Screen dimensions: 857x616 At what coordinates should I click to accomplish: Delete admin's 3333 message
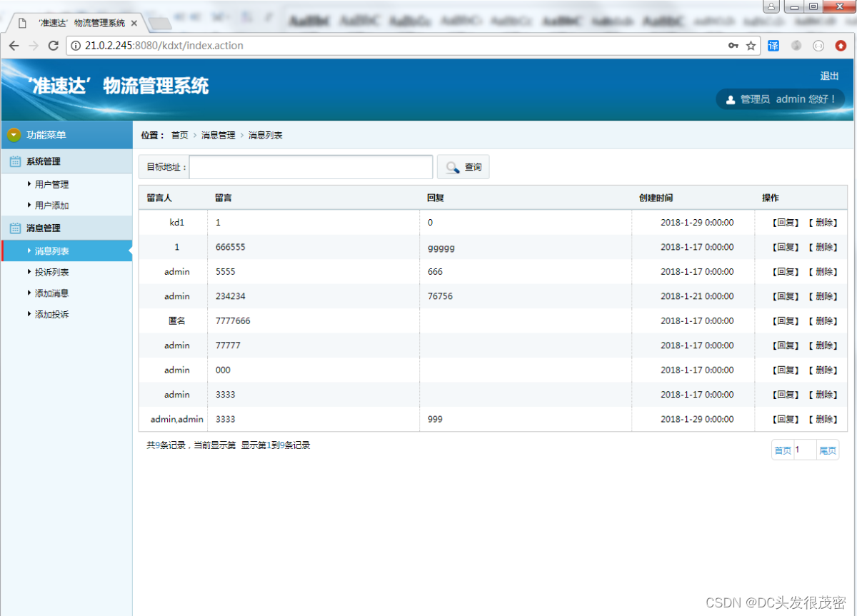(x=823, y=395)
